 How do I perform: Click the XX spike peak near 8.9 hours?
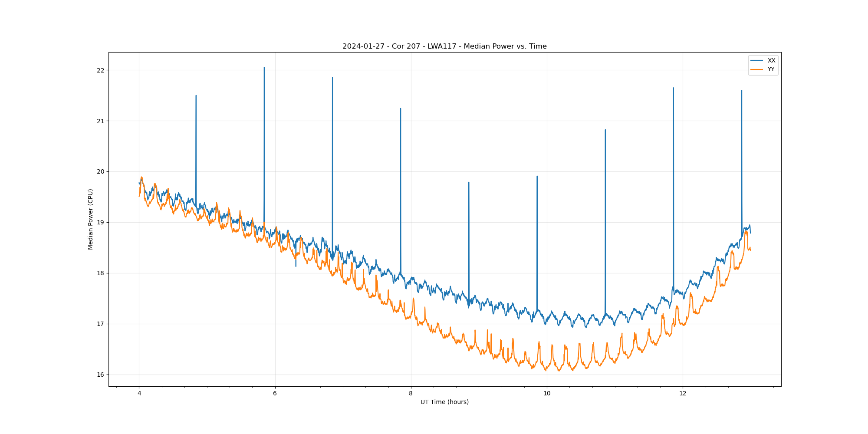[x=469, y=183]
